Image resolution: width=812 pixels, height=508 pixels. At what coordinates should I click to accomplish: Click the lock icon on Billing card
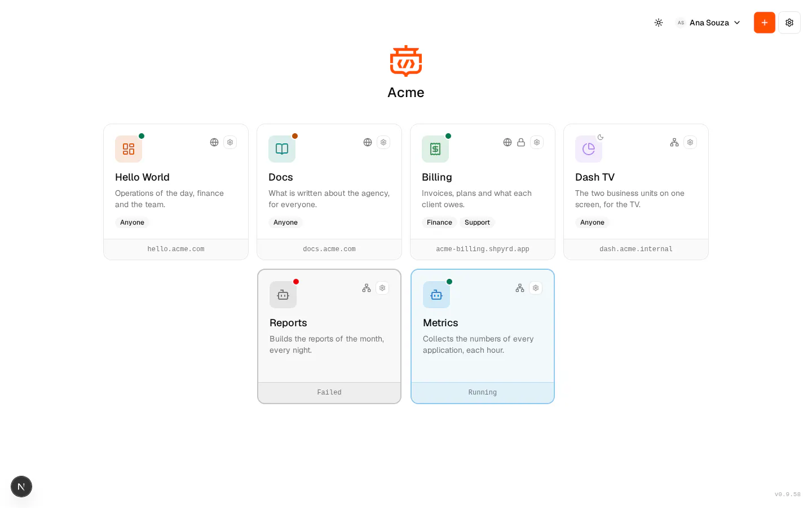click(x=521, y=142)
